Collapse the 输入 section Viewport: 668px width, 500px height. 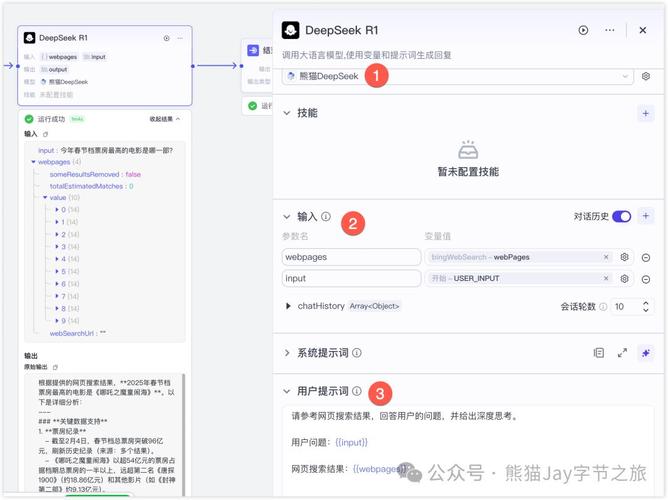[287, 217]
